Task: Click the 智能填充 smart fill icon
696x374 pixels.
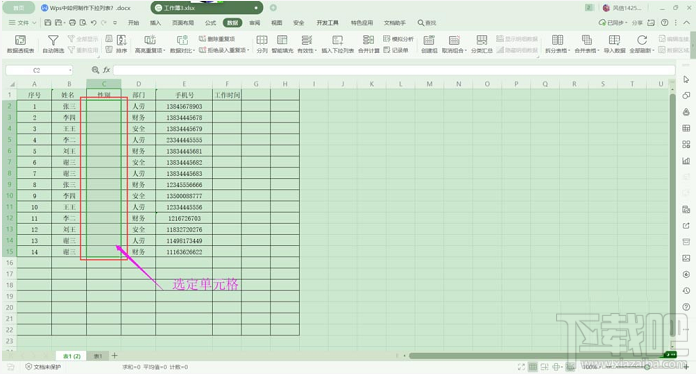Action: [282, 44]
